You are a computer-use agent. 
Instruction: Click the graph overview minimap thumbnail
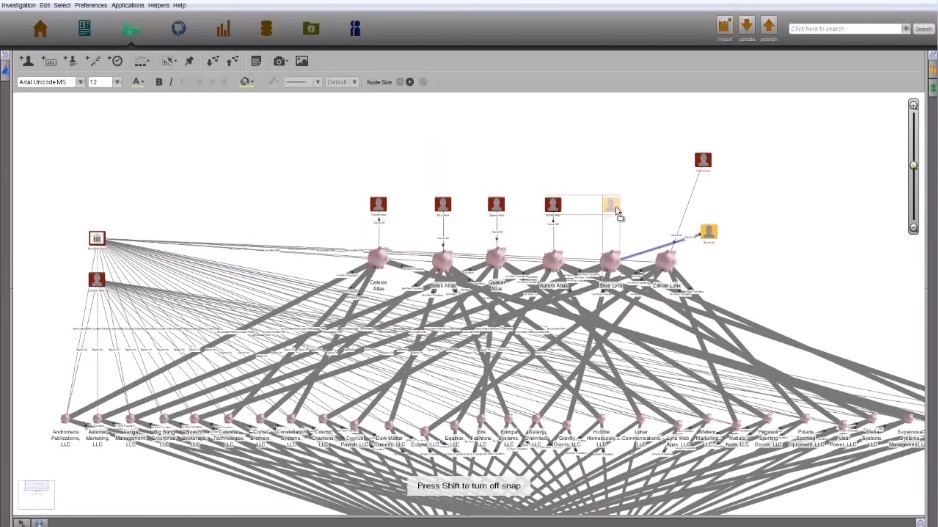pos(36,494)
